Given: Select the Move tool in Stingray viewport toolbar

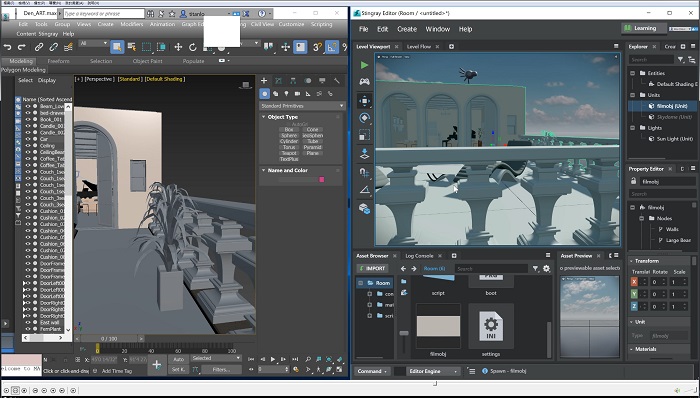Looking at the screenshot, I should (x=364, y=101).
